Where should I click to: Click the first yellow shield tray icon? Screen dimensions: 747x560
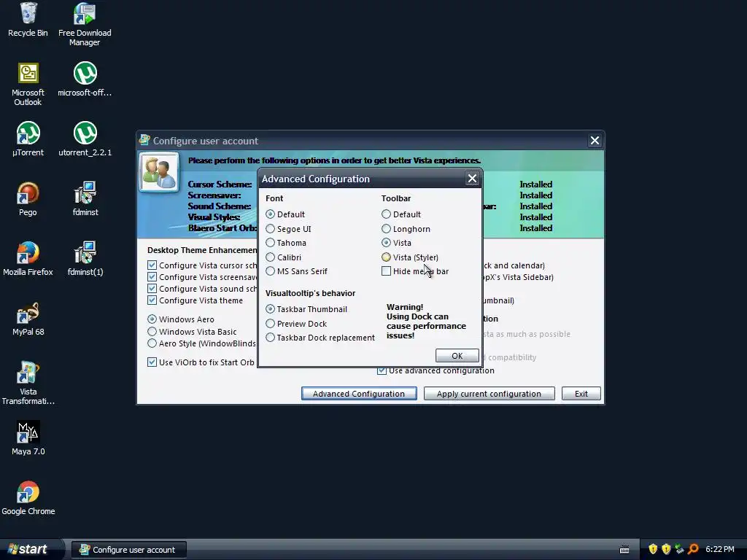point(653,549)
